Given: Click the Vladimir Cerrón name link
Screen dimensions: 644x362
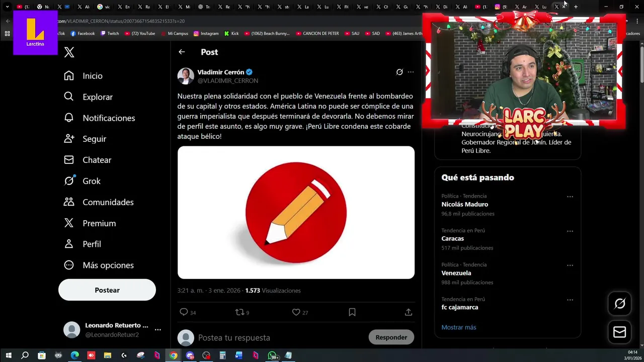Looking at the screenshot, I should pos(221,72).
